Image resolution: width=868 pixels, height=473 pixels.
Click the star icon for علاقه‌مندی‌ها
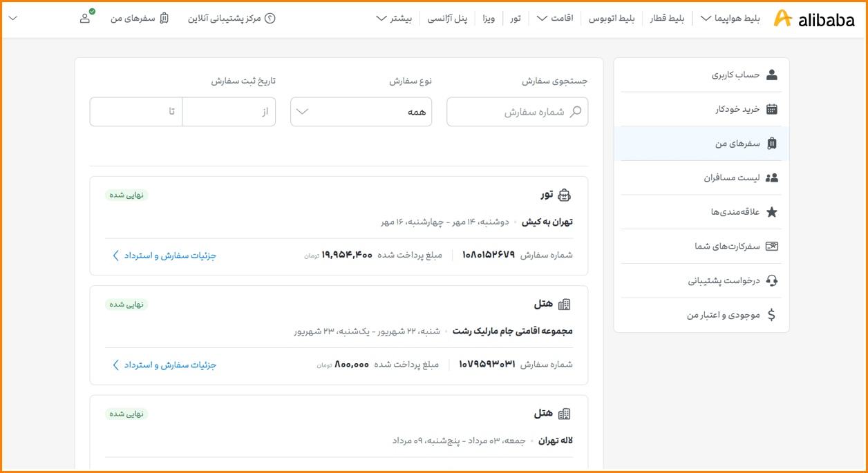[772, 212]
